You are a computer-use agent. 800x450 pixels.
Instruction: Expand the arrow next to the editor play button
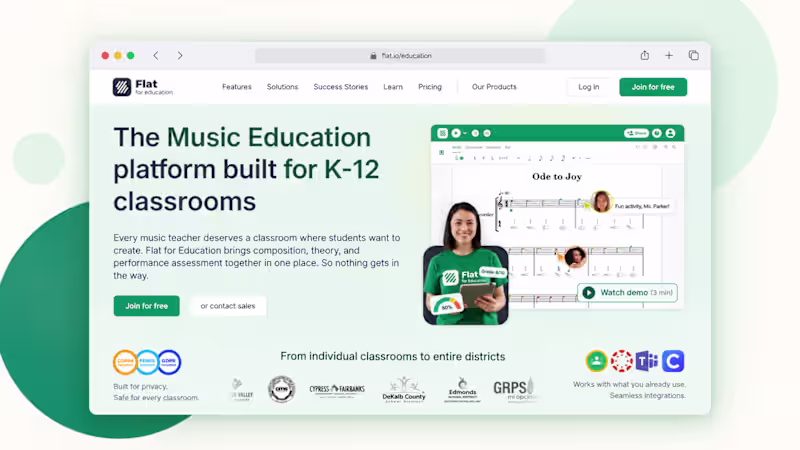point(464,133)
